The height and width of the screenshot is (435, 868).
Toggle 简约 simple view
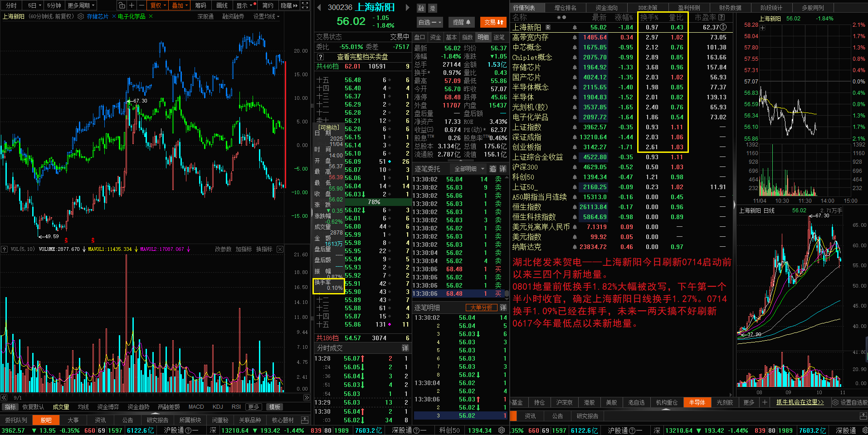click(268, 5)
